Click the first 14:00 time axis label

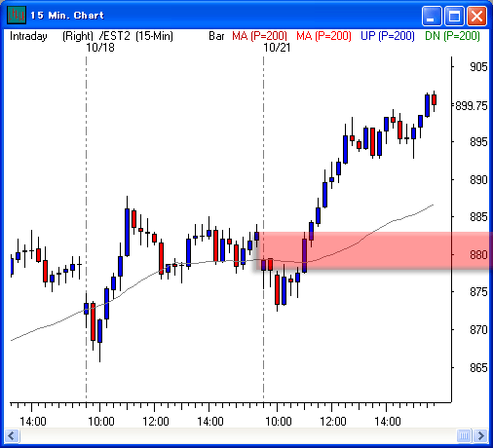pos(33,422)
